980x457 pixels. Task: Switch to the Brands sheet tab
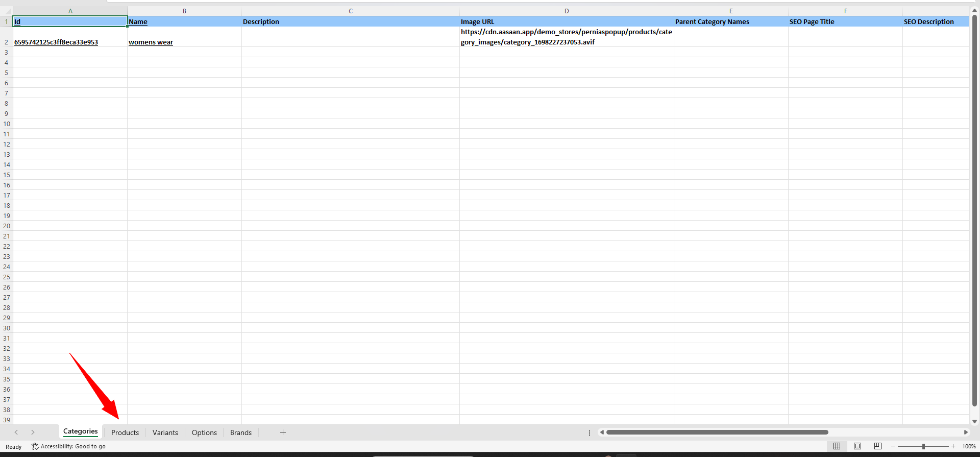pyautogui.click(x=241, y=432)
